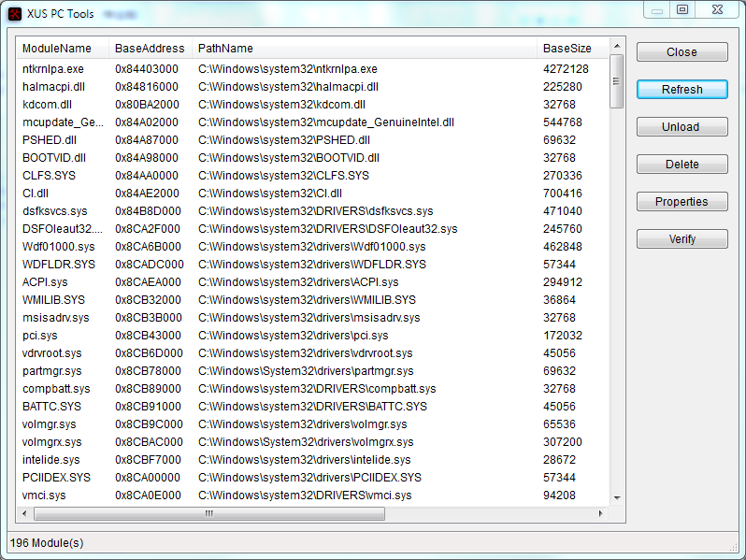Maximize the XUS PC Tools window
Image resolution: width=746 pixels, height=560 pixels.
[682, 10]
